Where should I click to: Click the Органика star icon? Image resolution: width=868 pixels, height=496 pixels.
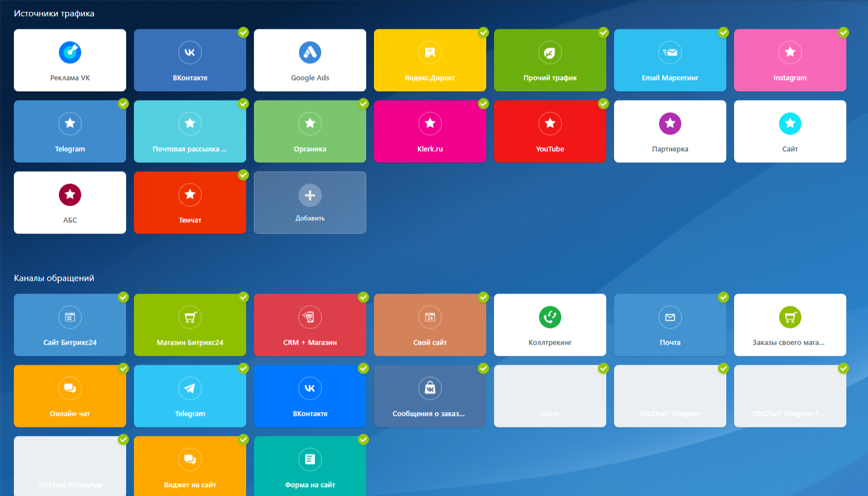[310, 123]
